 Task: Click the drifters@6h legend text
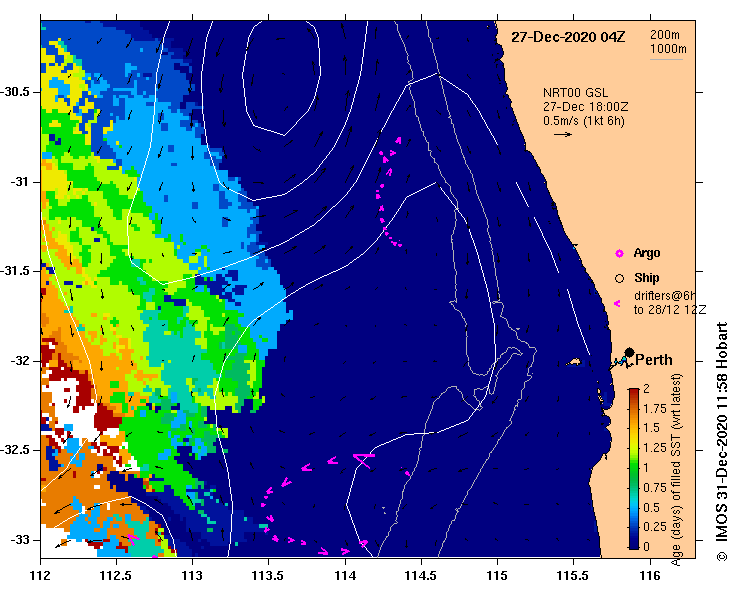tap(665, 296)
